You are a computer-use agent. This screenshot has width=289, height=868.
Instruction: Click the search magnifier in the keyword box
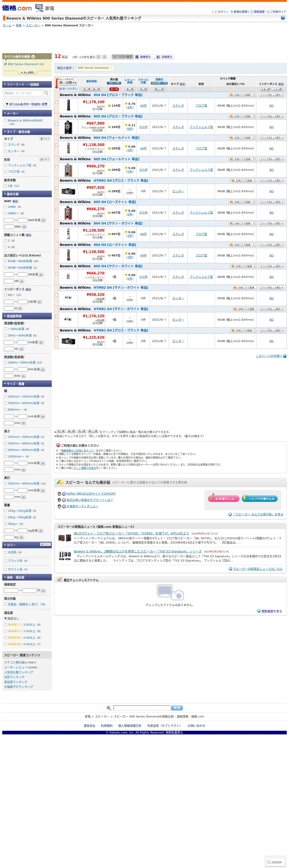coord(46,93)
